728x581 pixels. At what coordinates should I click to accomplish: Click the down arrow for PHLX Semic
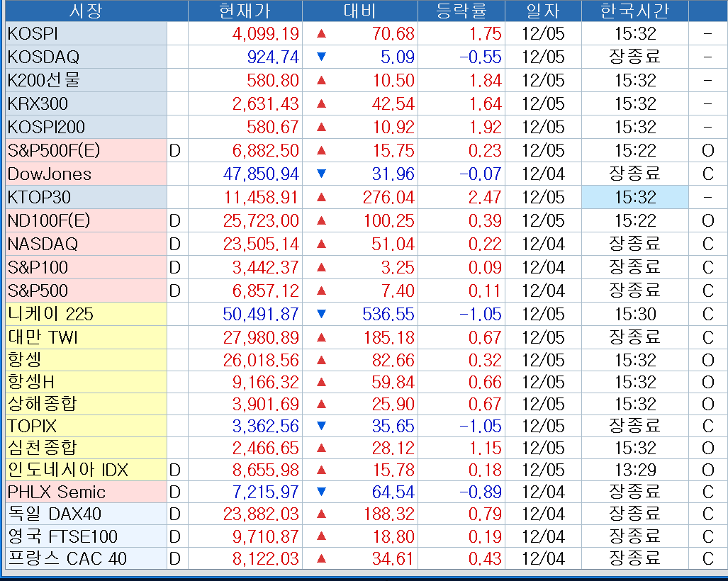(322, 492)
